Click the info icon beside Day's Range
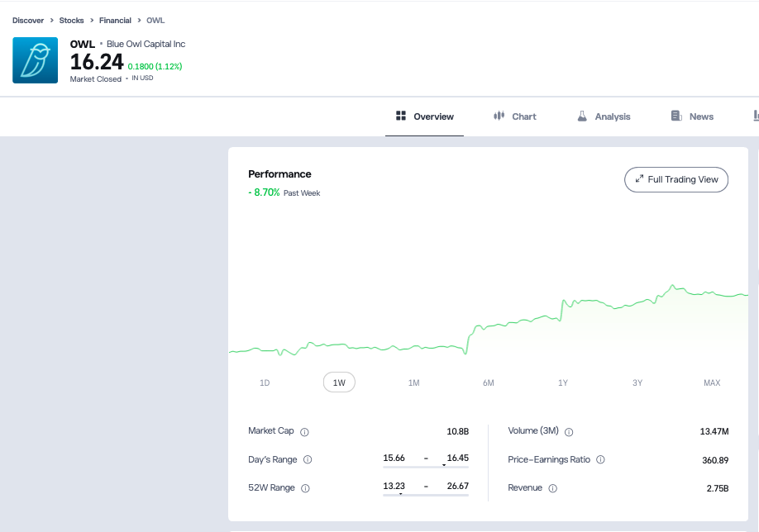This screenshot has width=759, height=532. (308, 460)
